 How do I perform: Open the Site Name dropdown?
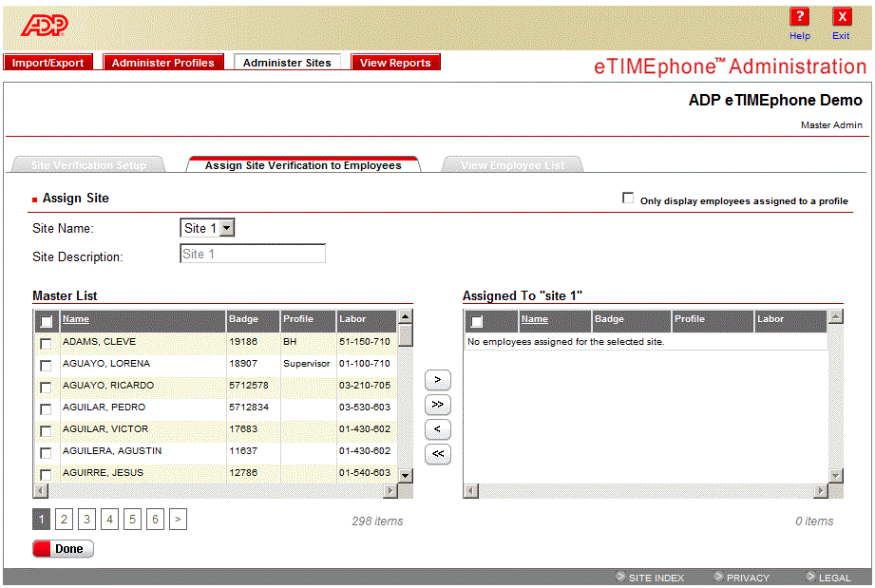pos(207,228)
